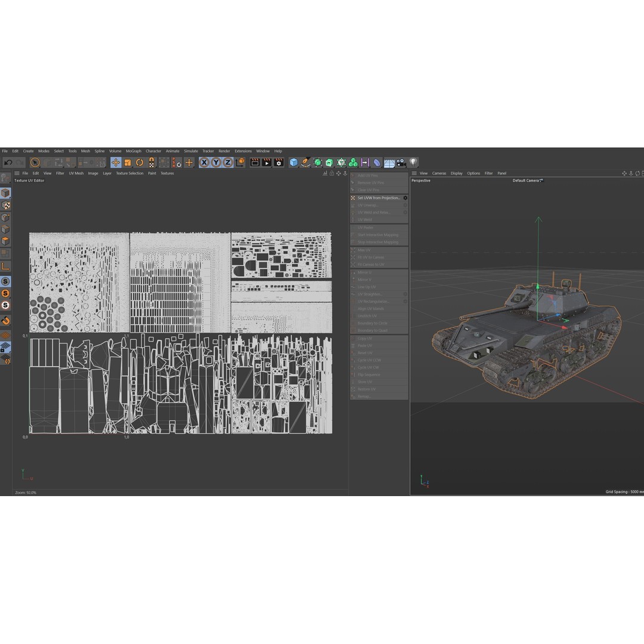Open options gear beside Set UVW from Projection
The height and width of the screenshot is (644, 644).
click(405, 197)
